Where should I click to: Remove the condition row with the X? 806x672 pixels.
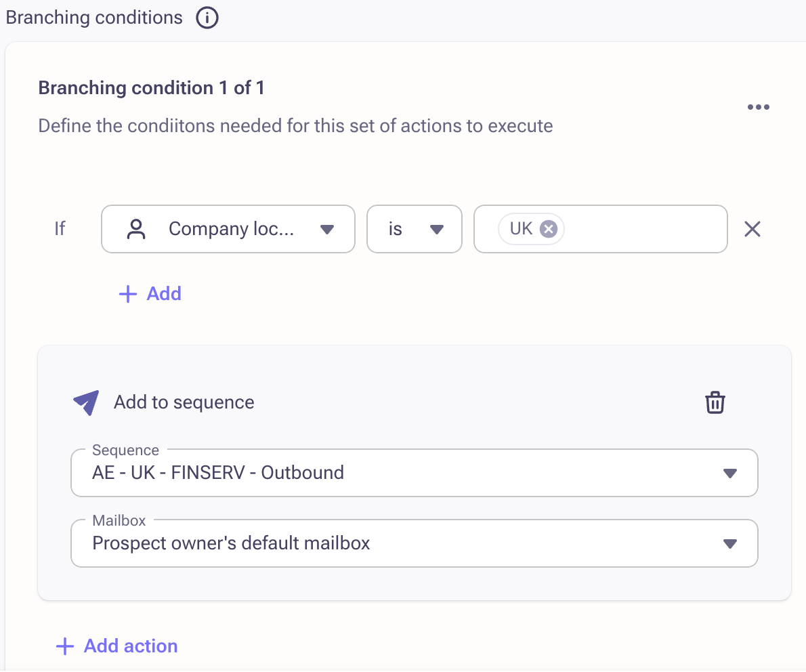pos(752,229)
